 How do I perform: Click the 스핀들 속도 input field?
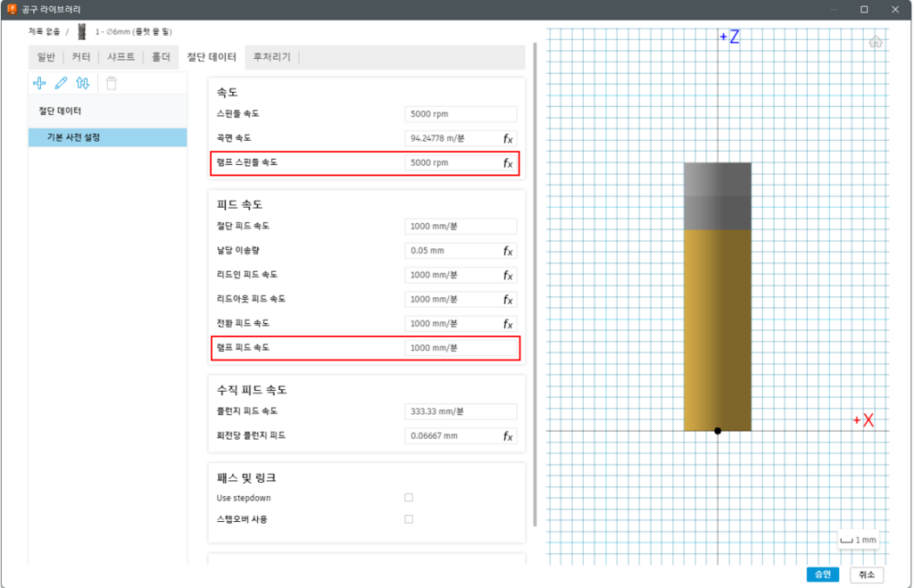point(461,114)
